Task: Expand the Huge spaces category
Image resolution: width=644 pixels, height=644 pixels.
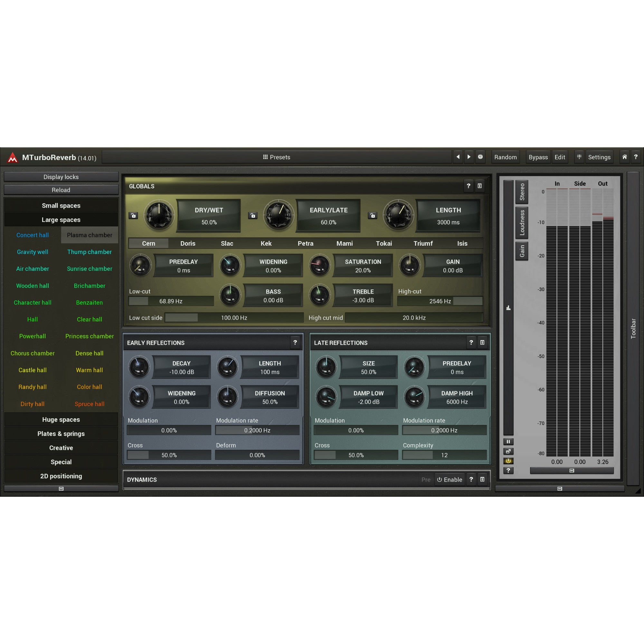Action: tap(61, 419)
